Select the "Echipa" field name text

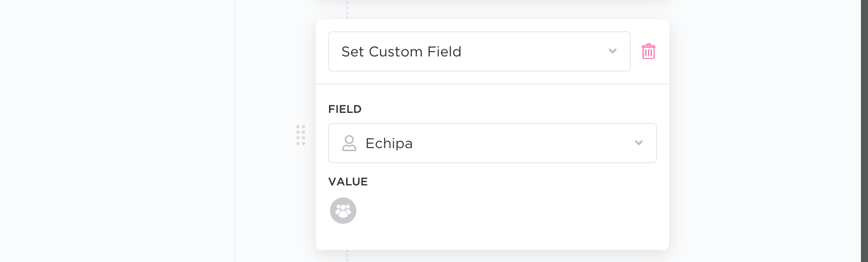(x=389, y=144)
